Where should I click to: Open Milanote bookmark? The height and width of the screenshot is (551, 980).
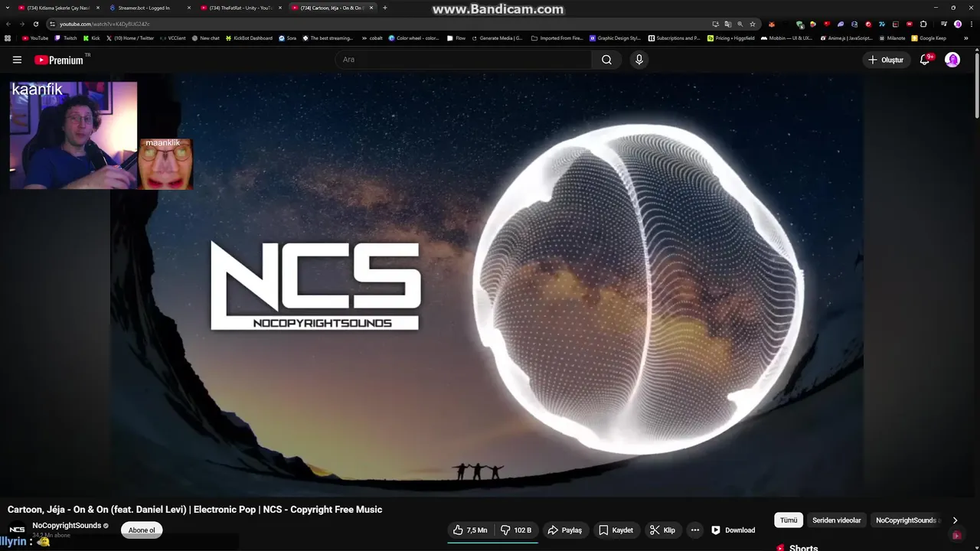point(892,38)
